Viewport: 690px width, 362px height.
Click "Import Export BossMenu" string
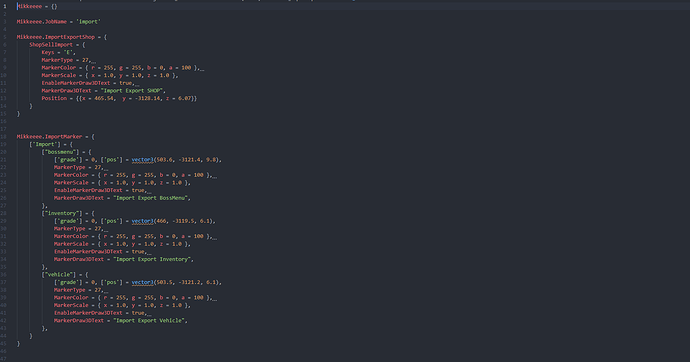(x=151, y=198)
